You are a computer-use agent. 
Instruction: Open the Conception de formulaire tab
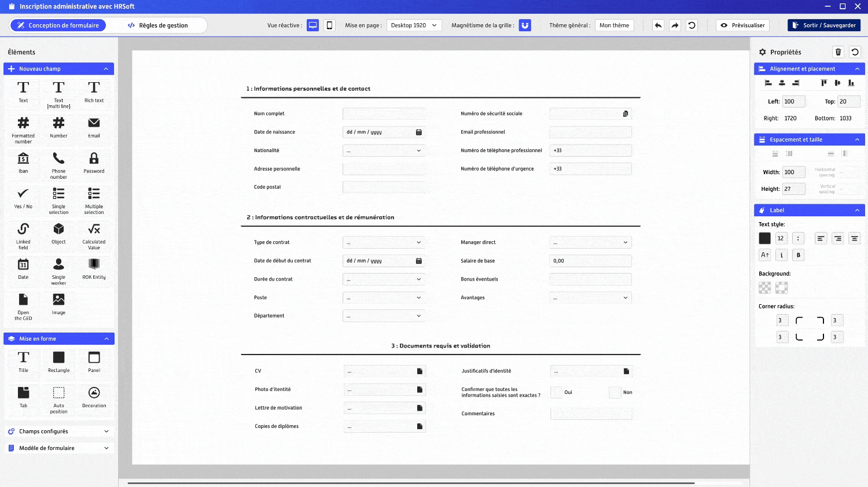pos(58,25)
